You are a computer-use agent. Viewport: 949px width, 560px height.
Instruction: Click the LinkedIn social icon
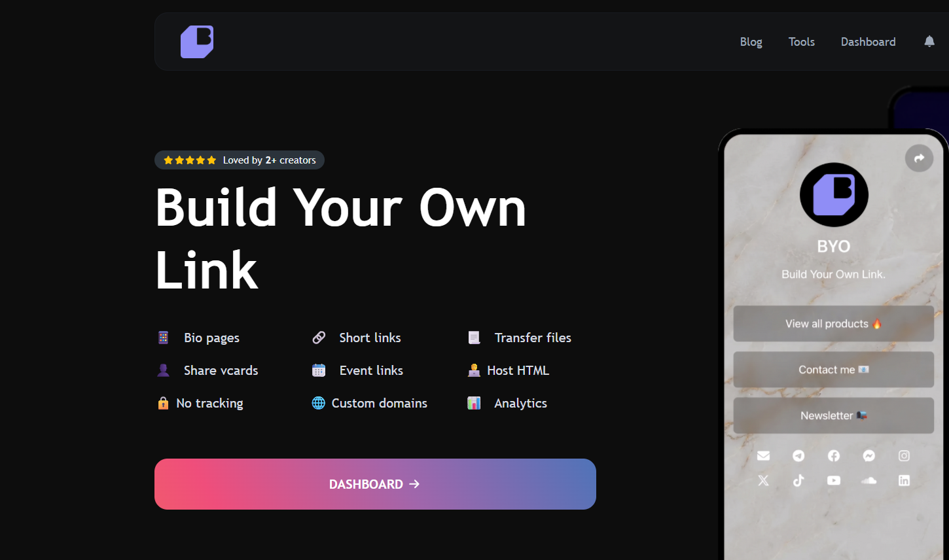904,480
